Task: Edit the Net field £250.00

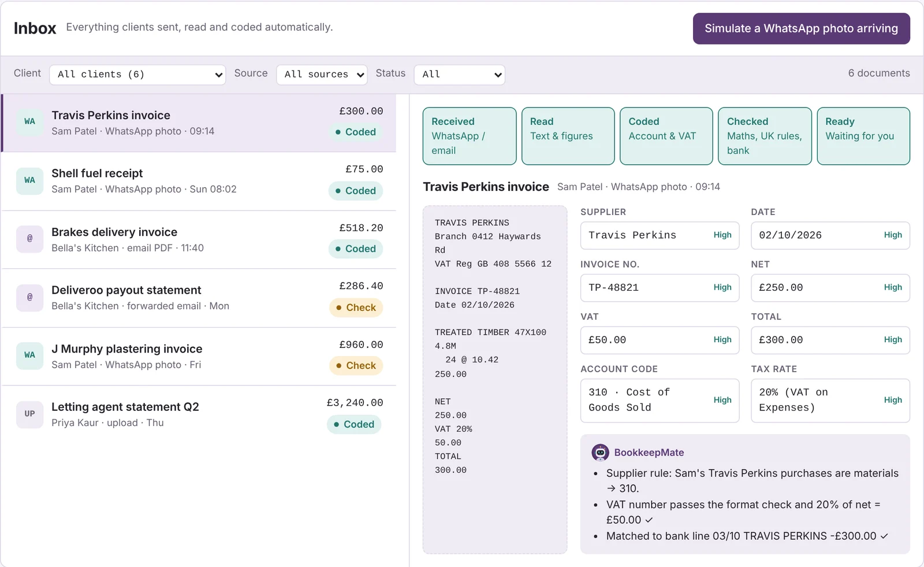Action: [830, 288]
